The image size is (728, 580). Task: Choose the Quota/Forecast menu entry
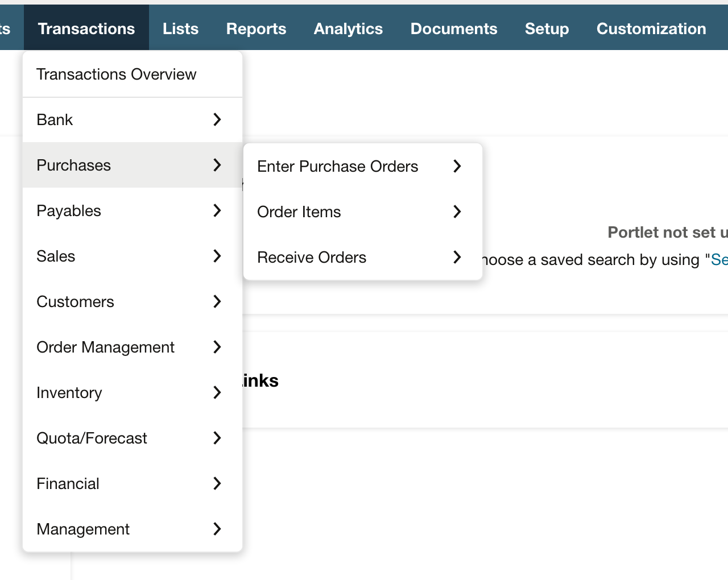tap(133, 438)
